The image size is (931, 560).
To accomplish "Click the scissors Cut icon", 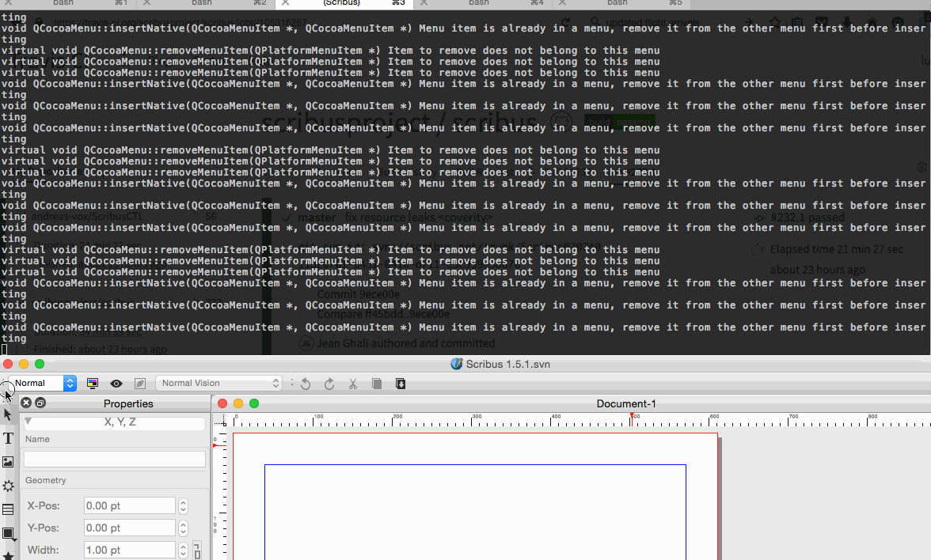I will click(353, 384).
